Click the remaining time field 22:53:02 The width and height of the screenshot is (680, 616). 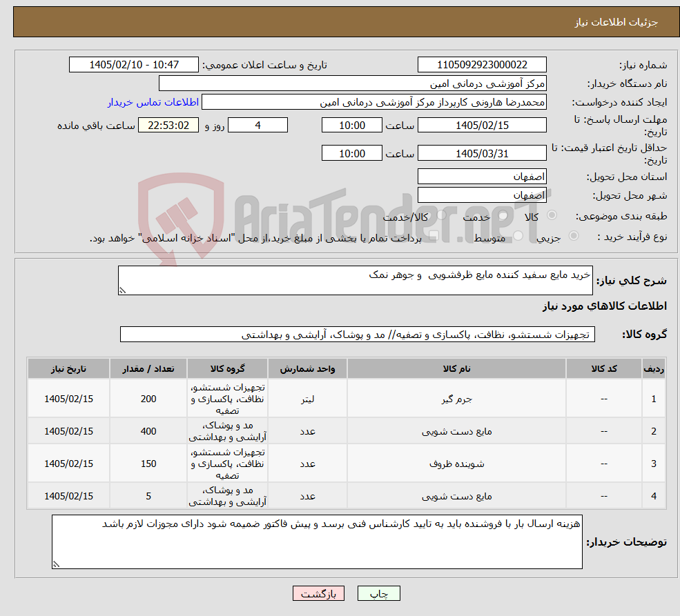click(x=168, y=125)
